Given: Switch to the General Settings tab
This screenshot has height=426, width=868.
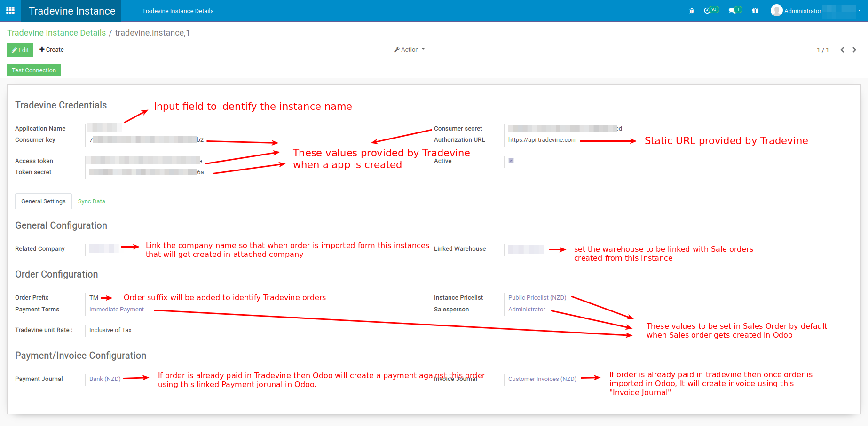Looking at the screenshot, I should pos(43,201).
